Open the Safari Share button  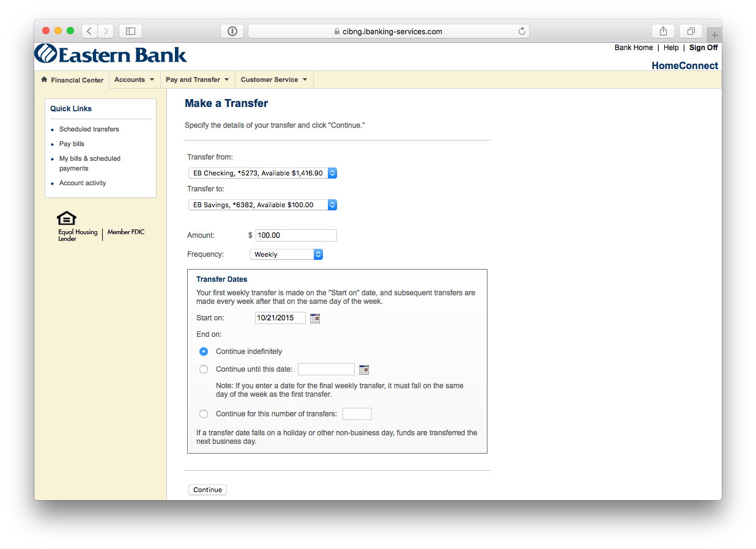[x=663, y=31]
